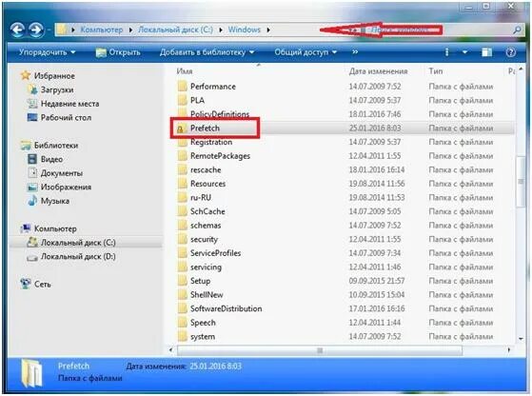The width and height of the screenshot is (532, 396).
Task: Click the search magnifier icon
Action: point(517,30)
